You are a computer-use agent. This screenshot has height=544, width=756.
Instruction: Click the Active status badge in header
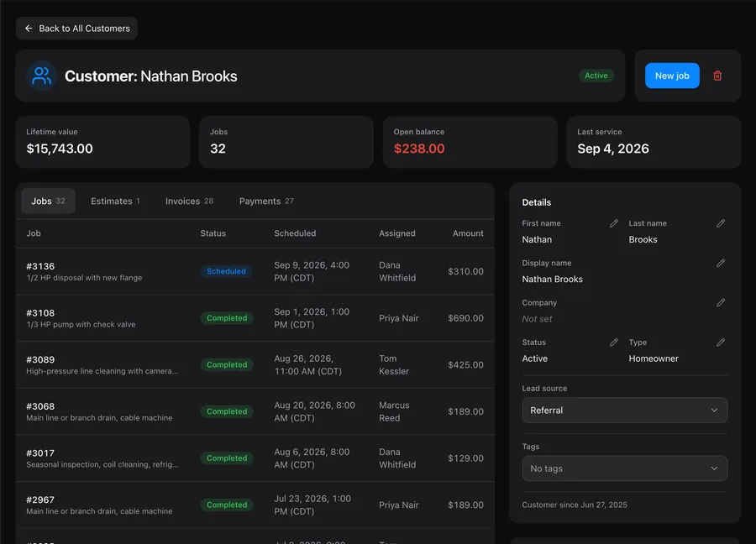[596, 76]
